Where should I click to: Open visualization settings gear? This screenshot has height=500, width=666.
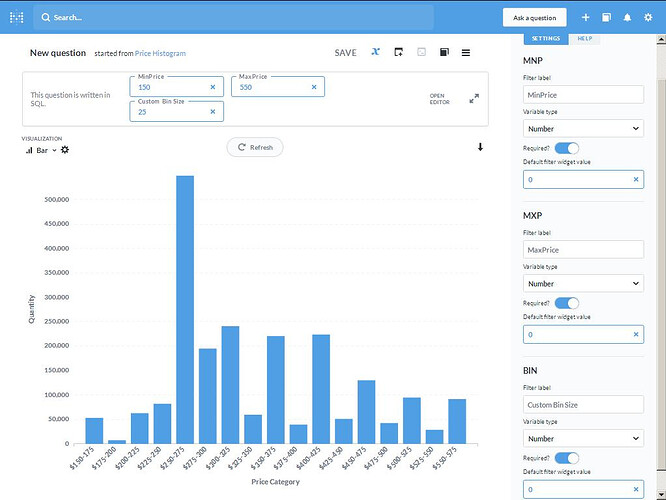pyautogui.click(x=65, y=150)
